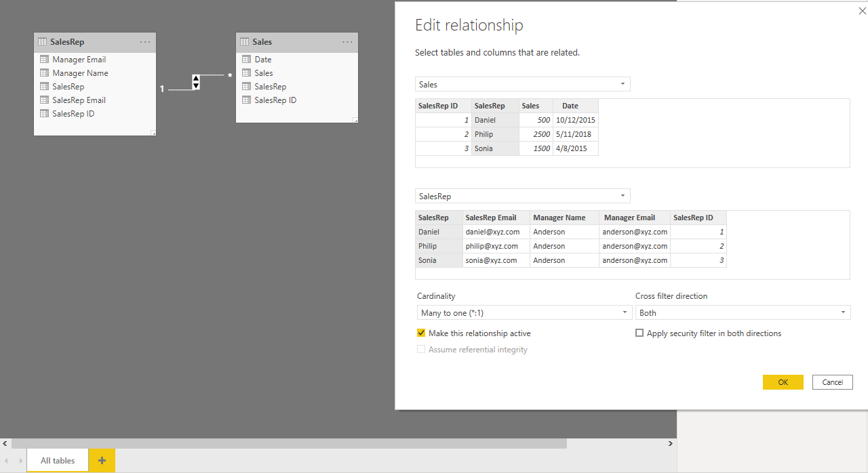868x473 pixels.
Task: Switch to the All tables tab
Action: click(x=58, y=461)
